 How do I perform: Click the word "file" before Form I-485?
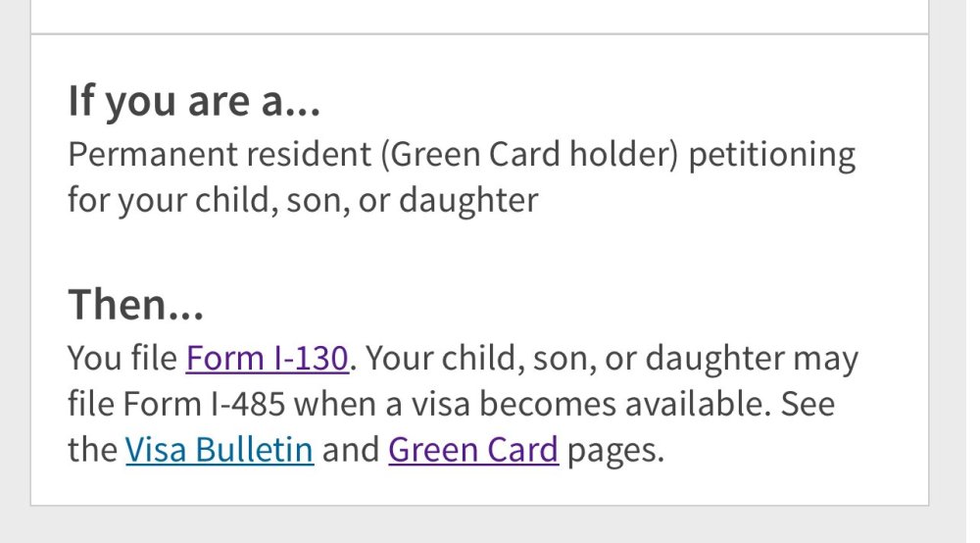[x=91, y=405]
